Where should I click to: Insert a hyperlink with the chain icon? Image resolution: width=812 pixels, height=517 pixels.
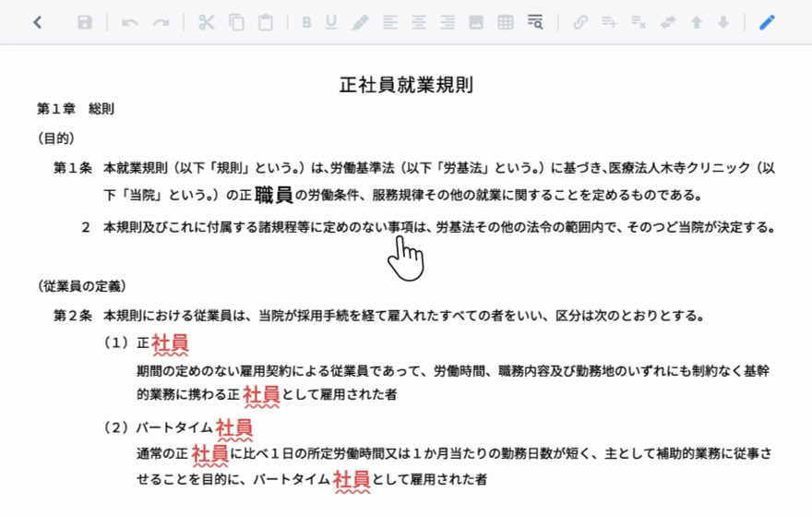click(580, 22)
